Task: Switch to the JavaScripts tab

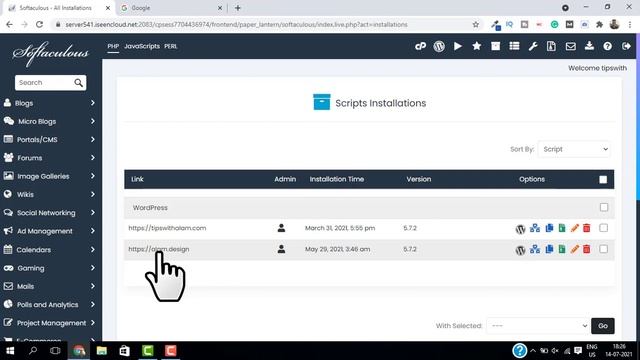Action: [142, 46]
